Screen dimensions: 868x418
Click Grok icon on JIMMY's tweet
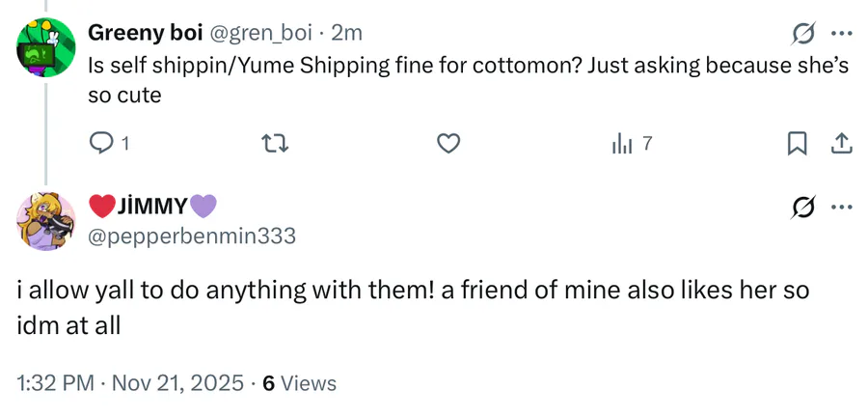click(x=800, y=207)
